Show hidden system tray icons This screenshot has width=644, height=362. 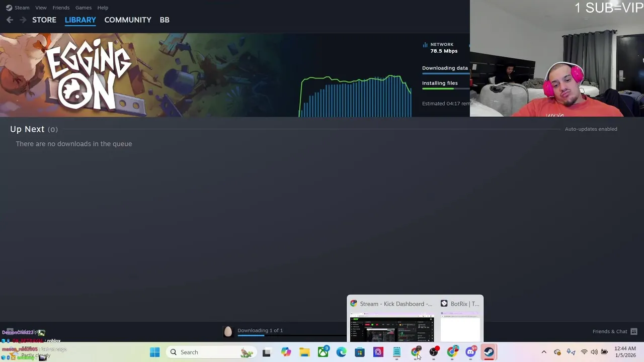click(x=544, y=352)
